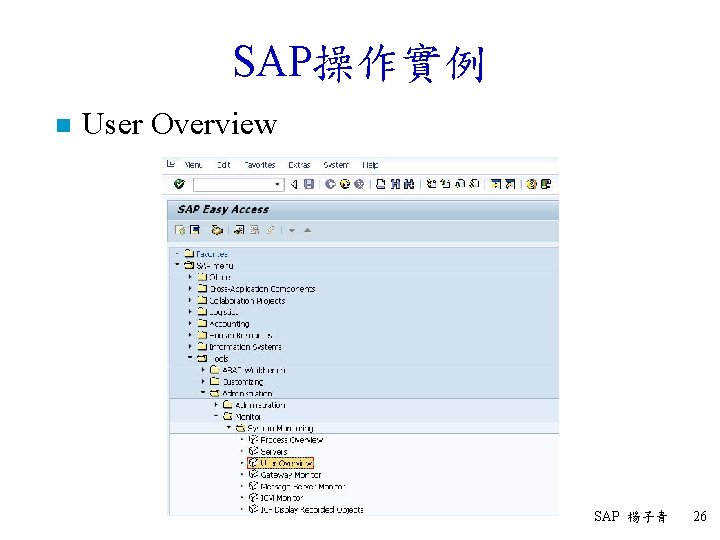Open the Edit menu

click(x=224, y=165)
